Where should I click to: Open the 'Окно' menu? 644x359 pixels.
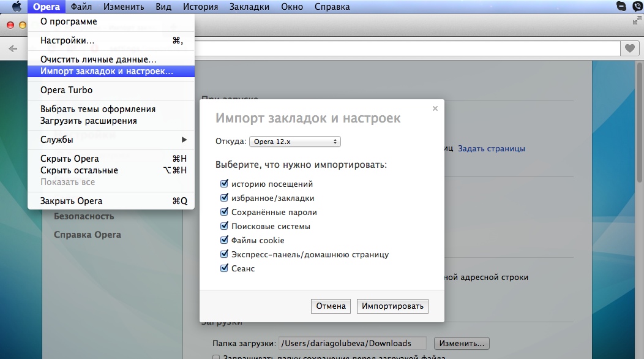click(292, 7)
